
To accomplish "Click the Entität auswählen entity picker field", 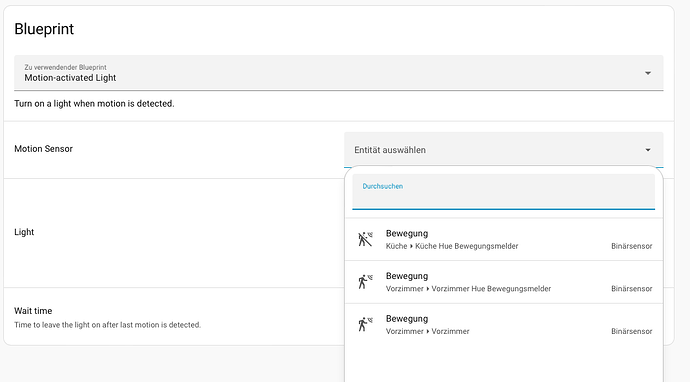I will pyautogui.click(x=503, y=150).
